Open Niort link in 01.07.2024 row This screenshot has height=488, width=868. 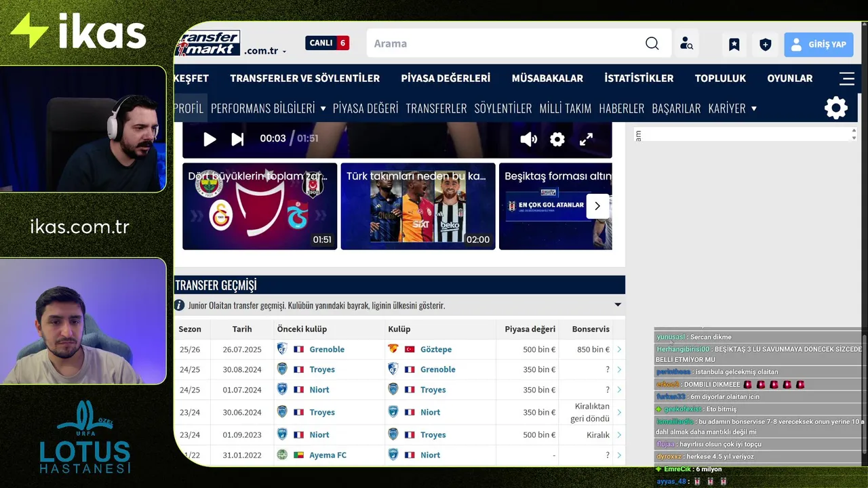319,390
